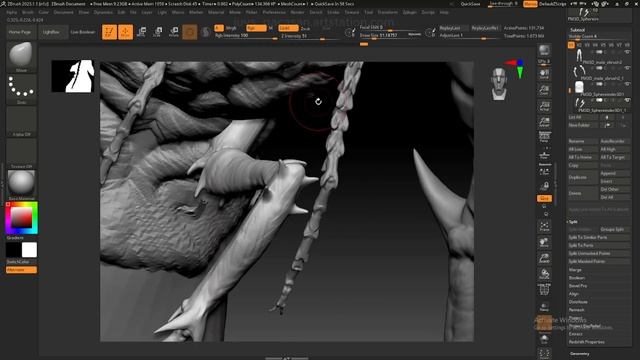
Task: Click Split To Similar Parts
Action: point(599,237)
